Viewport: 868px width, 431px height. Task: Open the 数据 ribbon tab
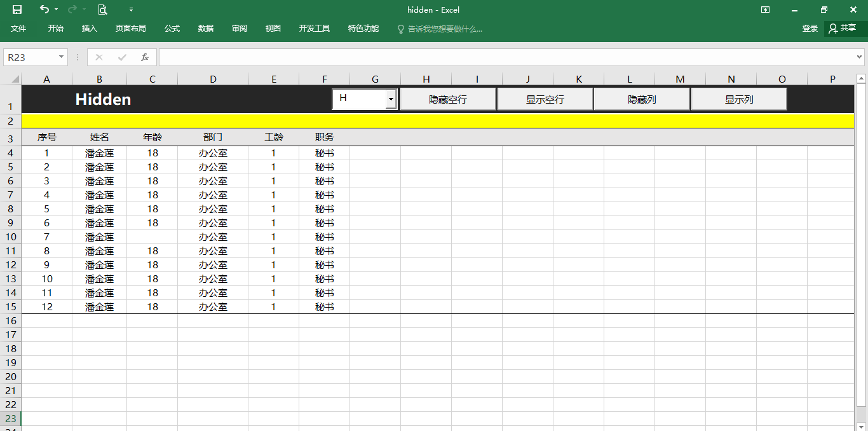[x=206, y=29]
